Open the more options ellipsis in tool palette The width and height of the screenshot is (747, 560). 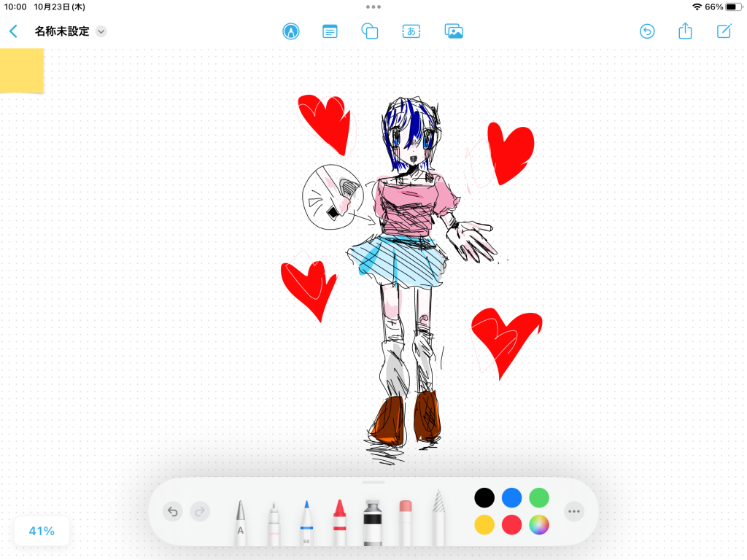coord(574,511)
